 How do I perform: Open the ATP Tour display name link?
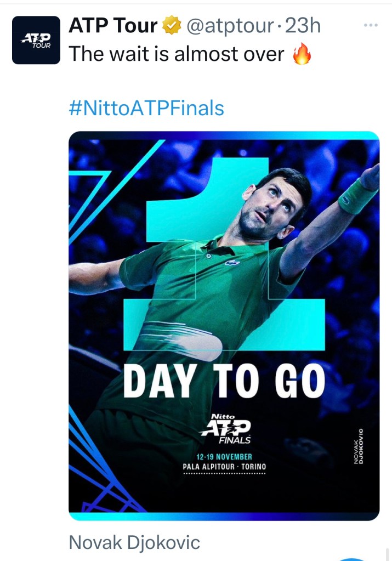click(x=113, y=26)
